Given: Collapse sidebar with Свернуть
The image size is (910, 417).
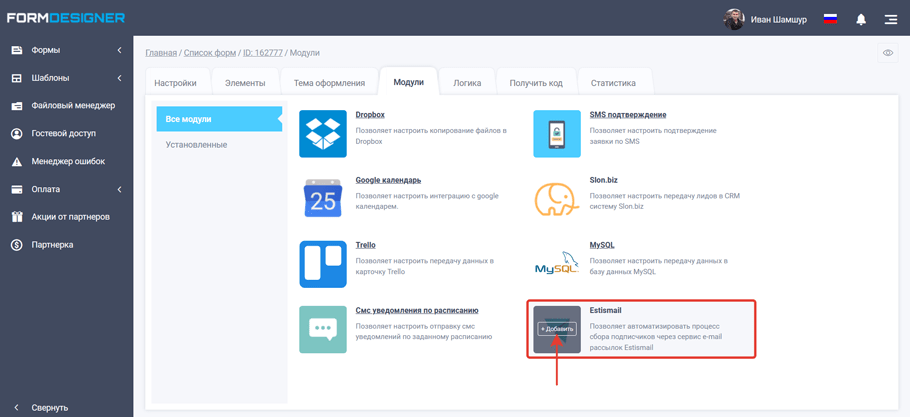Looking at the screenshot, I should click(x=49, y=407).
